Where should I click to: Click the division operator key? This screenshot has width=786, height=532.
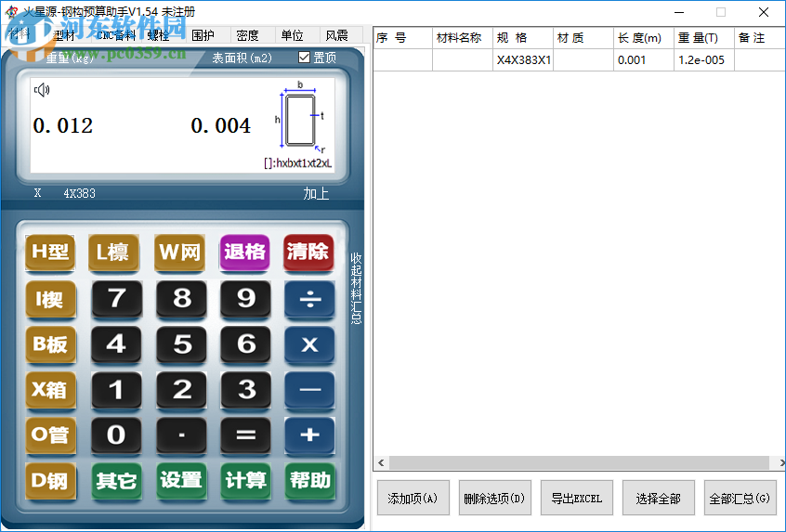(309, 299)
